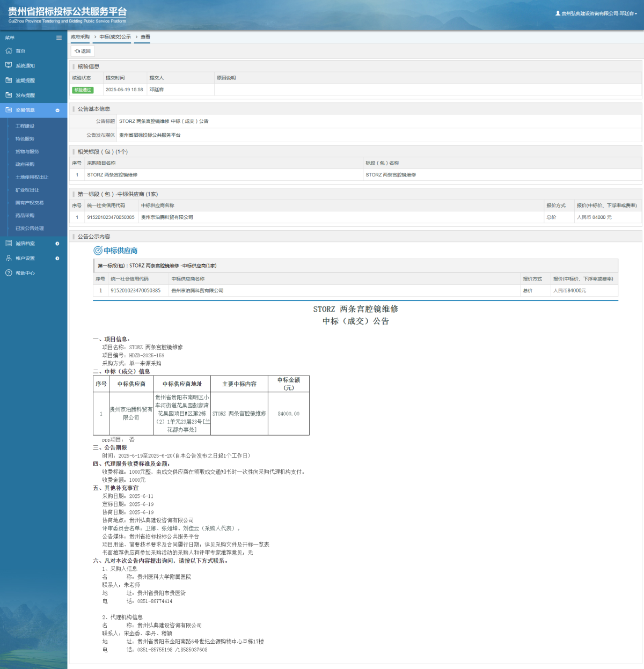The image size is (644, 669).
Task: Select 工程建设 in the sidebar submenu
Action: coord(25,126)
